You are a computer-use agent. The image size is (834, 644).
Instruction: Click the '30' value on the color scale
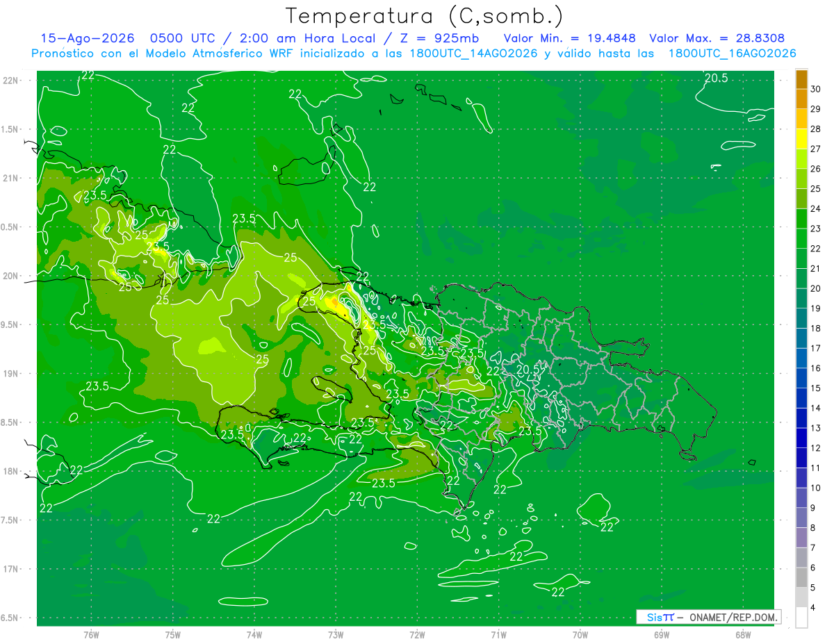coord(816,90)
